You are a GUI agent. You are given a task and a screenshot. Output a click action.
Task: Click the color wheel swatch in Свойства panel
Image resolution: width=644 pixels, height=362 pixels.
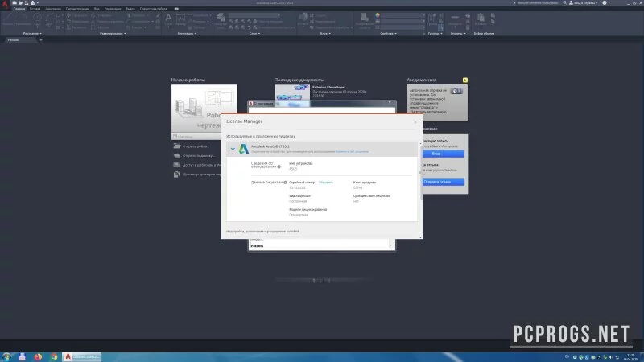point(378,15)
